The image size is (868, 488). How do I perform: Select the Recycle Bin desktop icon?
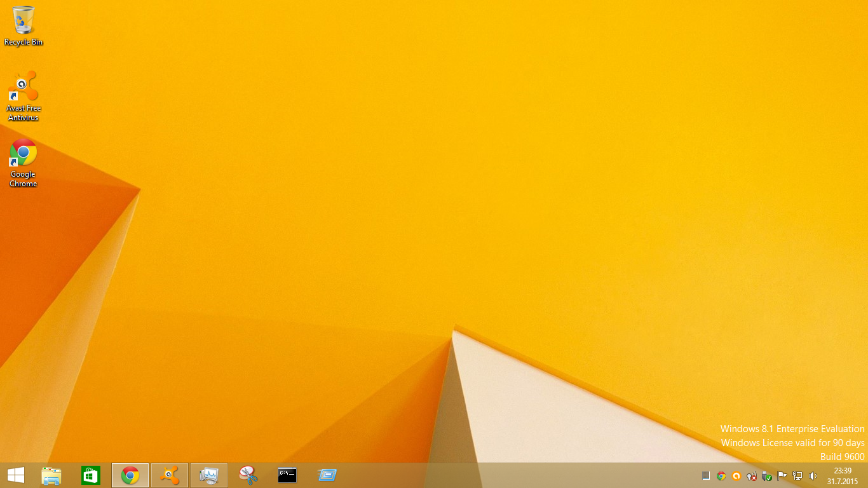[x=24, y=25]
